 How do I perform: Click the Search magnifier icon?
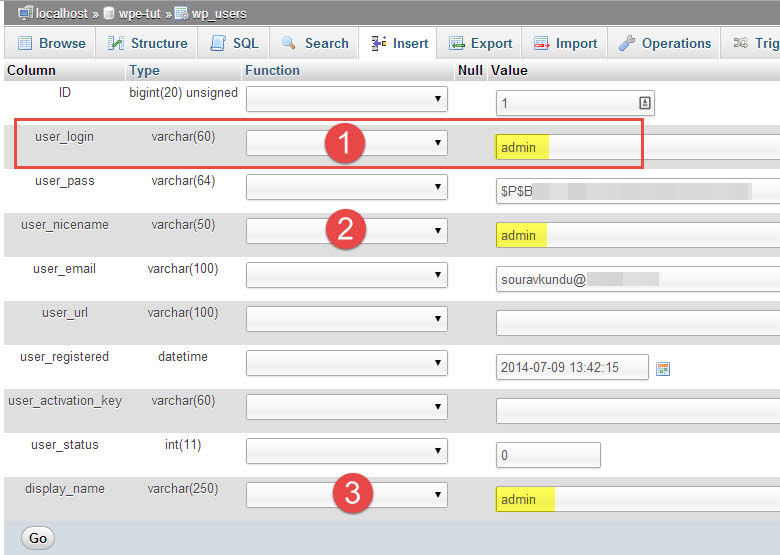[x=289, y=42]
